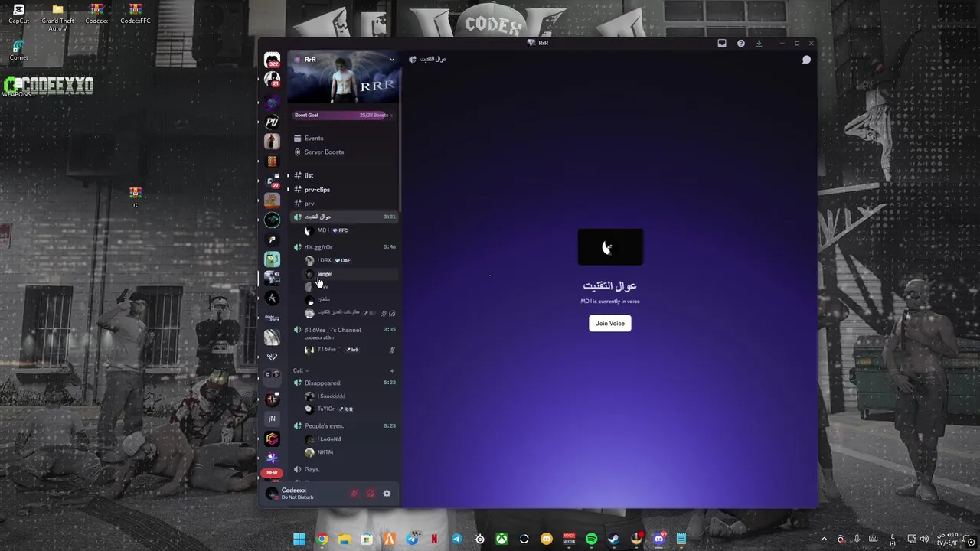
Task: Open the server icon showing 21 notifications
Action: [272, 79]
